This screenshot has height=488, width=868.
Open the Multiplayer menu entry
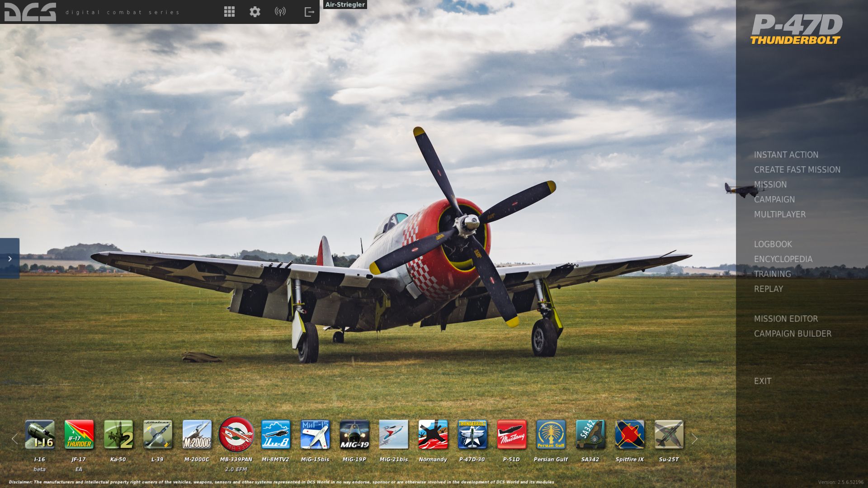point(779,214)
